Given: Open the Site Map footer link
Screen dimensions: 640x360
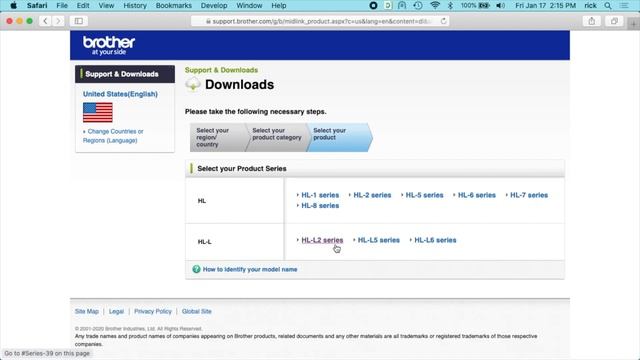Looking at the screenshot, I should tap(87, 311).
